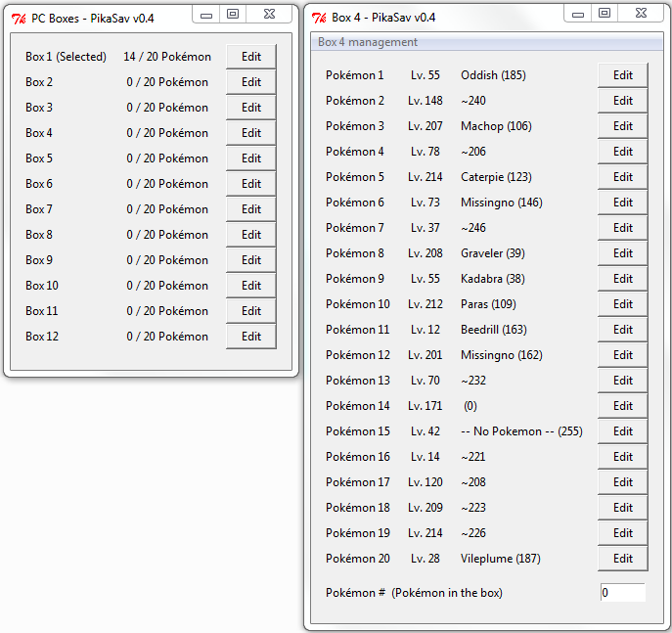Edit Pokémon 5 Caterpie entry

[623, 177]
